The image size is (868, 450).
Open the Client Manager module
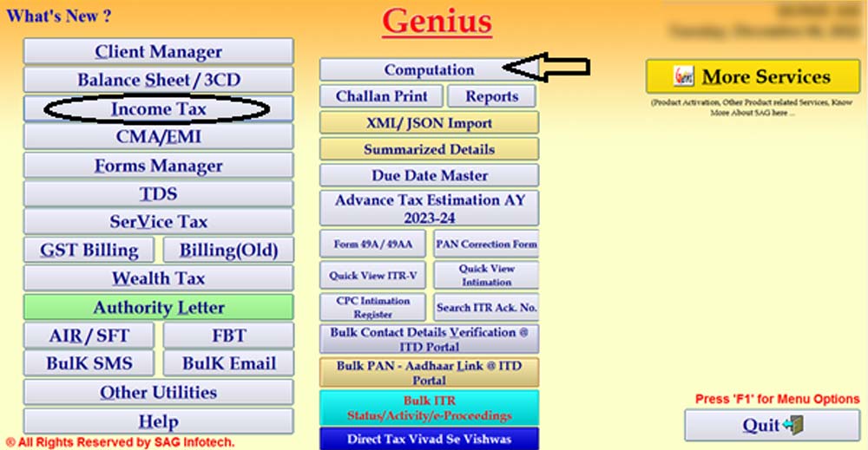(158, 52)
